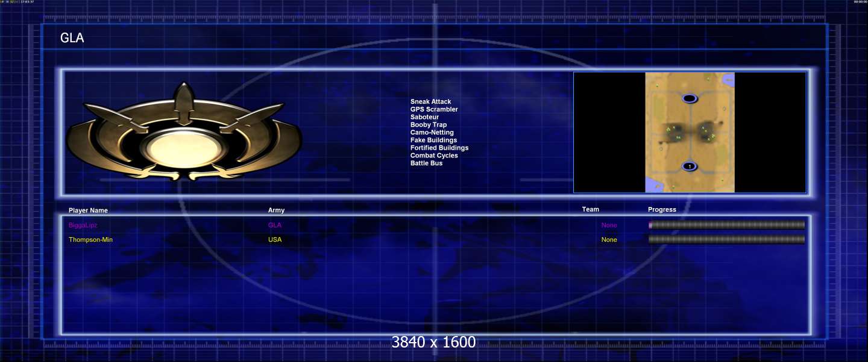Image resolution: width=868 pixels, height=362 pixels.
Task: Select the GPS Scrambler entry
Action: coord(434,109)
